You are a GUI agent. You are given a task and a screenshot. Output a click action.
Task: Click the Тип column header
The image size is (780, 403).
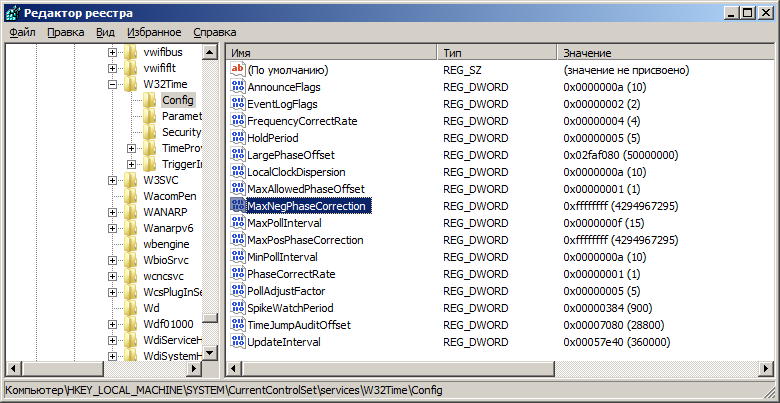click(x=495, y=51)
